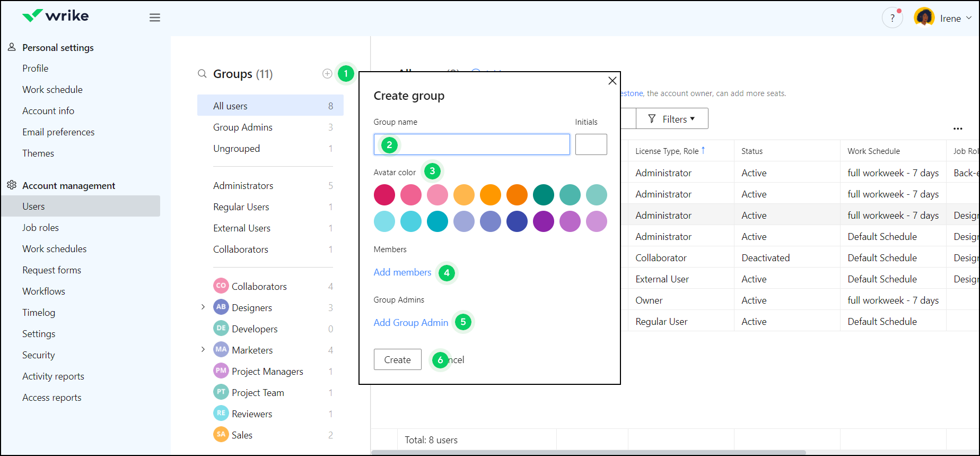This screenshot has width=980, height=456.
Task: Click the Designers group avatar icon
Action: [x=221, y=307]
